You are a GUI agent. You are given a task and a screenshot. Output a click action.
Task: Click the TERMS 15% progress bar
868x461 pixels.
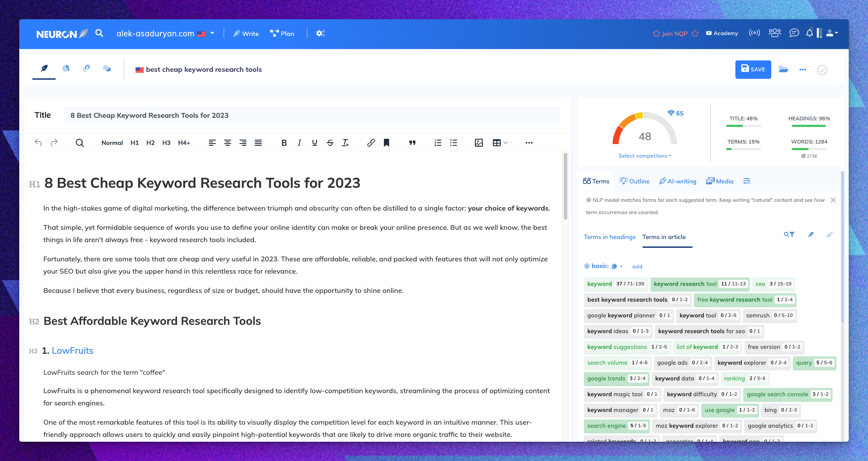(x=743, y=149)
